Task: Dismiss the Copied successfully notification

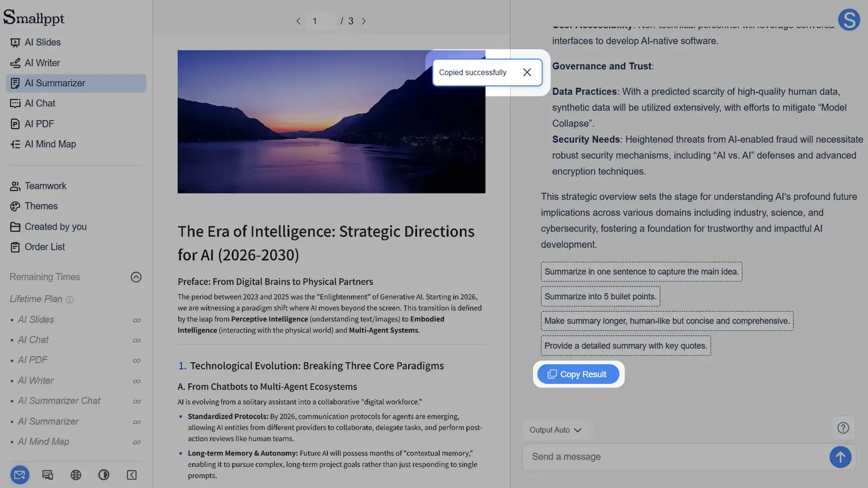Action: [x=527, y=72]
